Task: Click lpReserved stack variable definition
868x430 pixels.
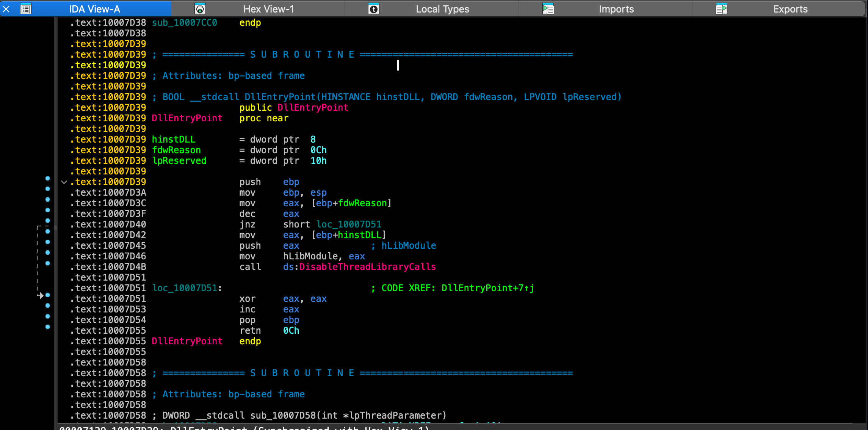Action: [179, 161]
